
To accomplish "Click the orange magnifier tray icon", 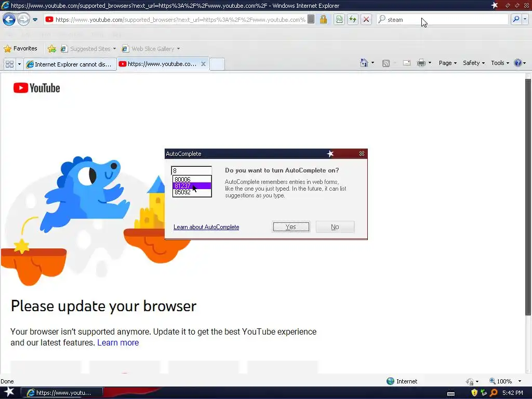I will click(494, 393).
